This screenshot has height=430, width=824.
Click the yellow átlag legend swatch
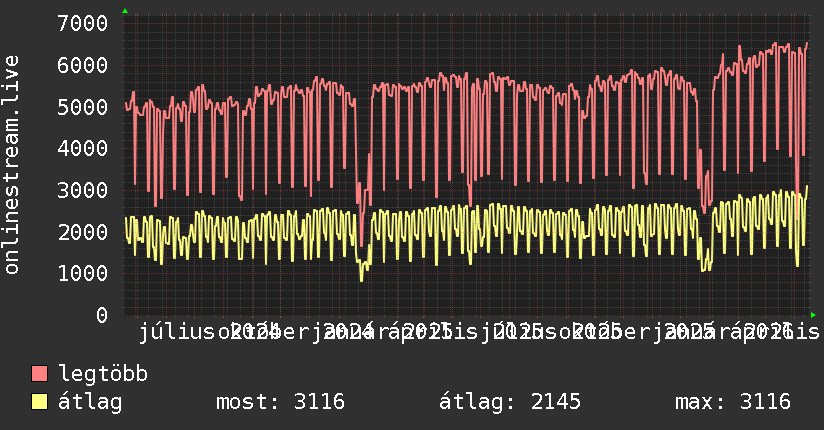[x=39, y=402]
